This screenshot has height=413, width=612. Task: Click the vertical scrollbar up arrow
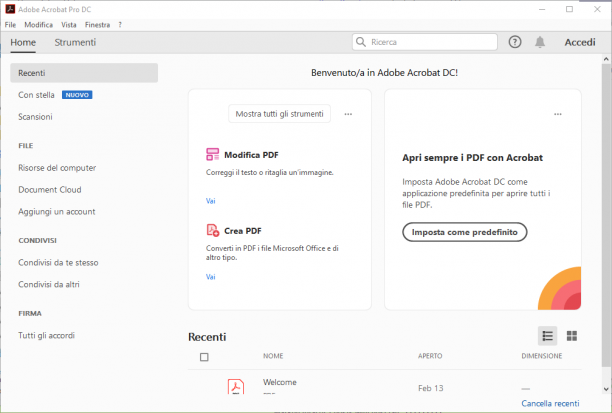point(606,59)
